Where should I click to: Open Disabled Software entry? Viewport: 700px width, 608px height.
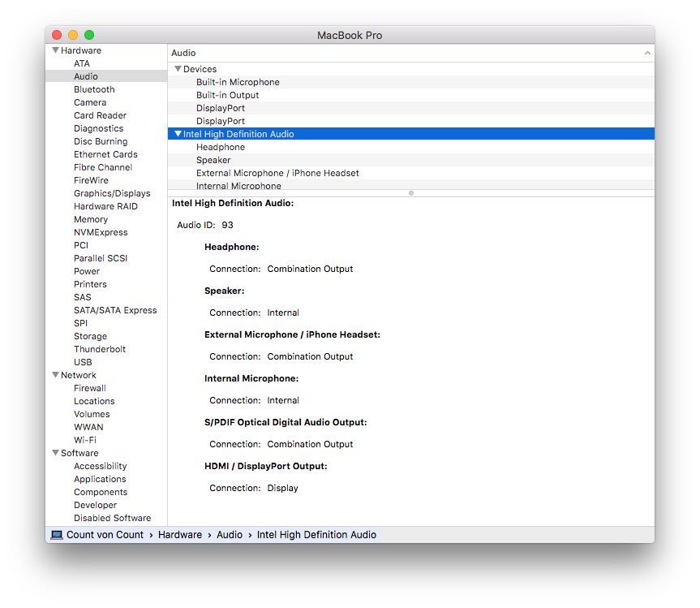tap(112, 518)
